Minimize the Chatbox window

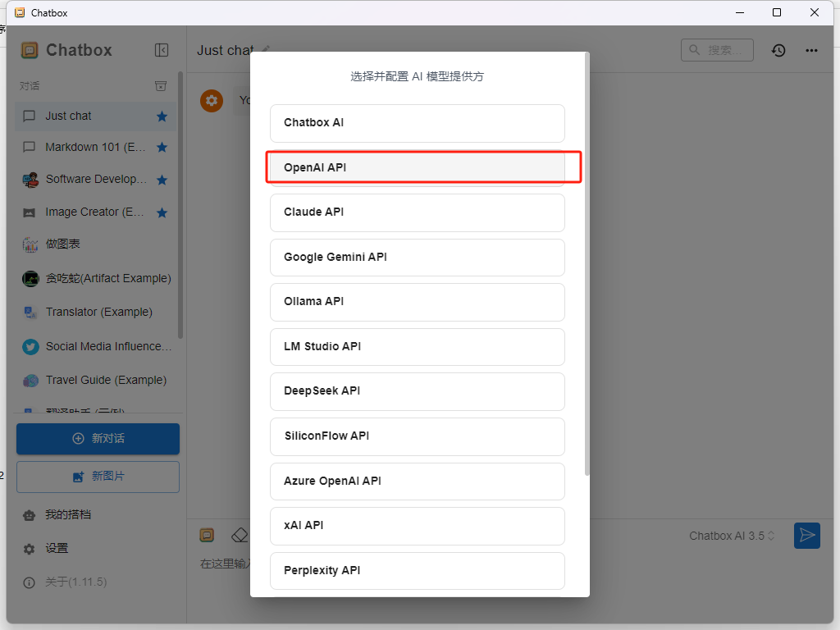tap(741, 12)
